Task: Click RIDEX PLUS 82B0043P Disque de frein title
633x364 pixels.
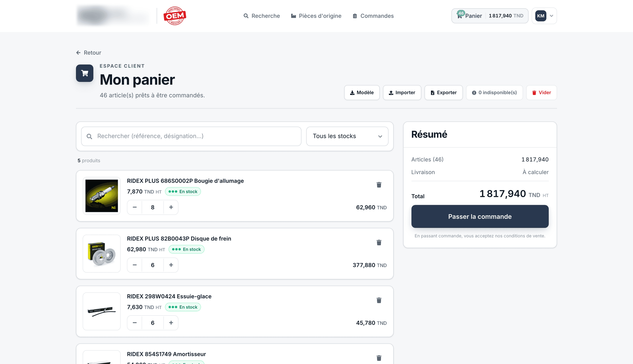Action: pyautogui.click(x=179, y=238)
